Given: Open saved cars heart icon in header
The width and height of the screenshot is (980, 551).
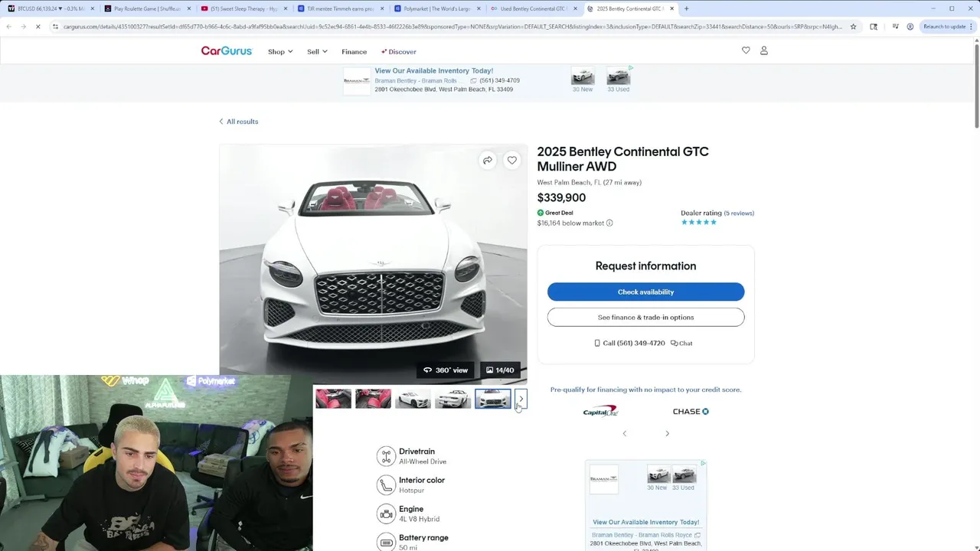Looking at the screenshot, I should pos(746,51).
